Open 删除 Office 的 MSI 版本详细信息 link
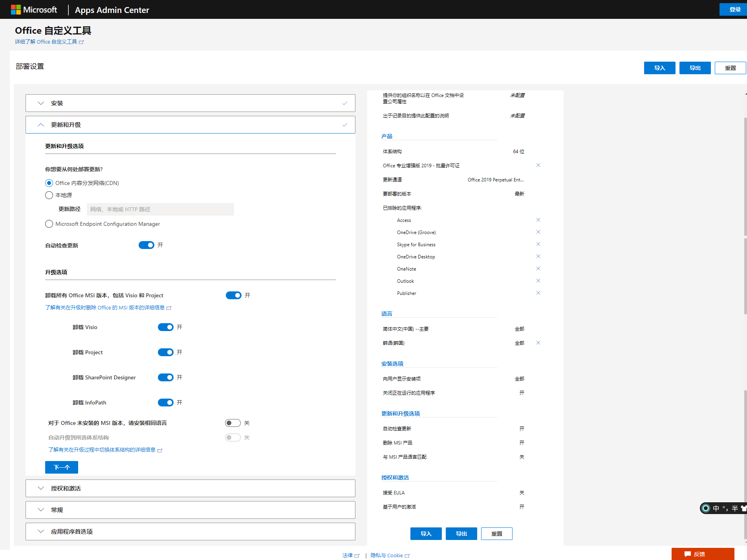 click(x=108, y=307)
